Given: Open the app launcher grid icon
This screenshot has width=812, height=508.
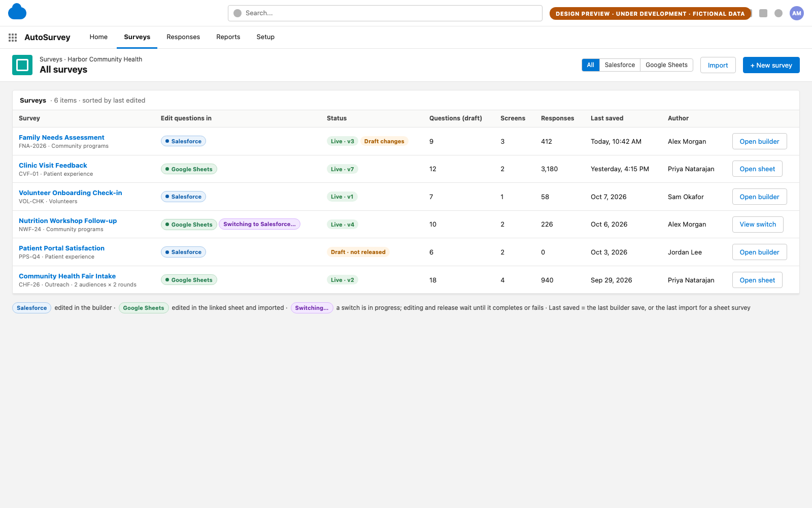Looking at the screenshot, I should click(x=13, y=38).
